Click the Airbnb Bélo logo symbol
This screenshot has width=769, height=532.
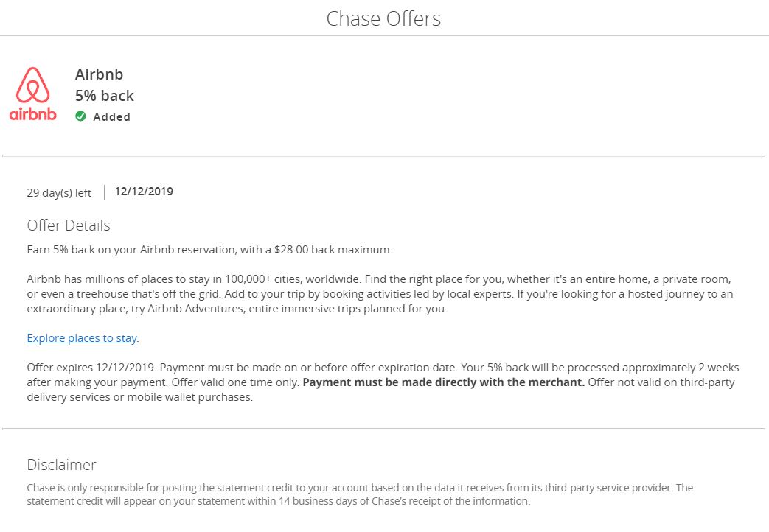(x=33, y=85)
